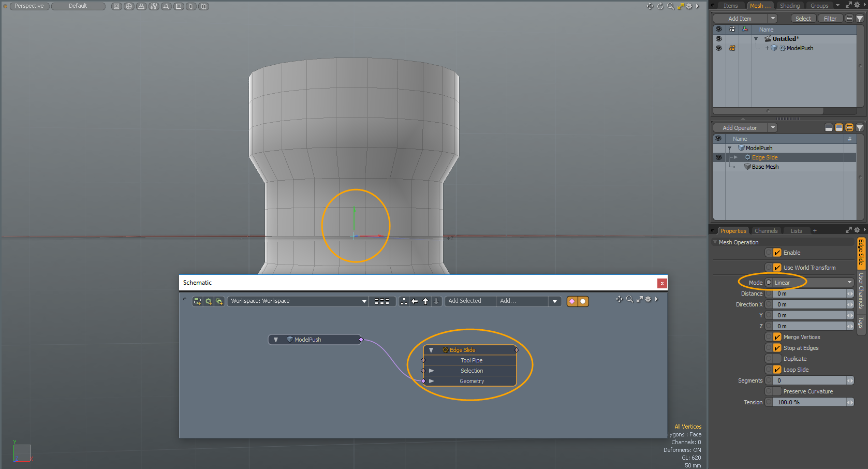Image resolution: width=868 pixels, height=469 pixels.
Task: Collapse the Edge Slide node triangle
Action: tap(431, 350)
